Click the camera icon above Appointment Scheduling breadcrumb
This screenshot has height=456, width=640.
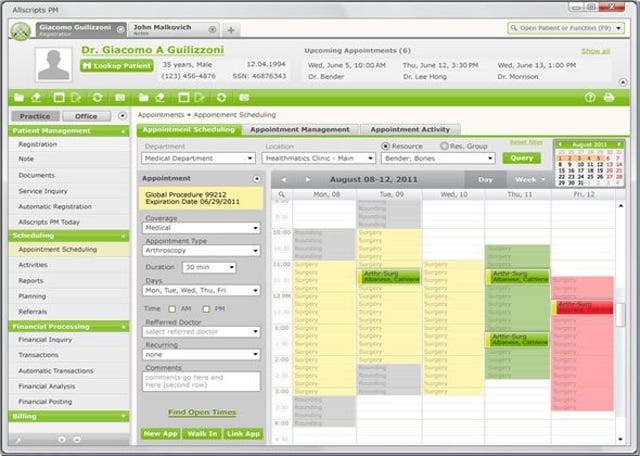point(244,98)
